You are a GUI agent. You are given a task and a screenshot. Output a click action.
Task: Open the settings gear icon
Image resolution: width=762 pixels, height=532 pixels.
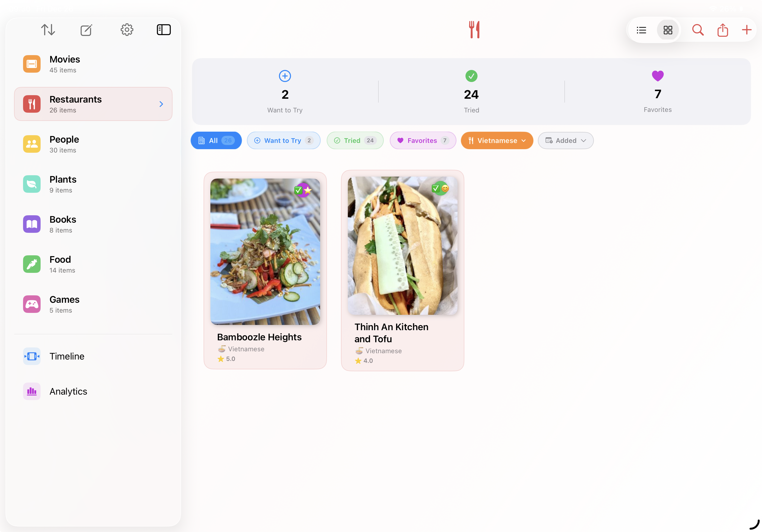127,30
